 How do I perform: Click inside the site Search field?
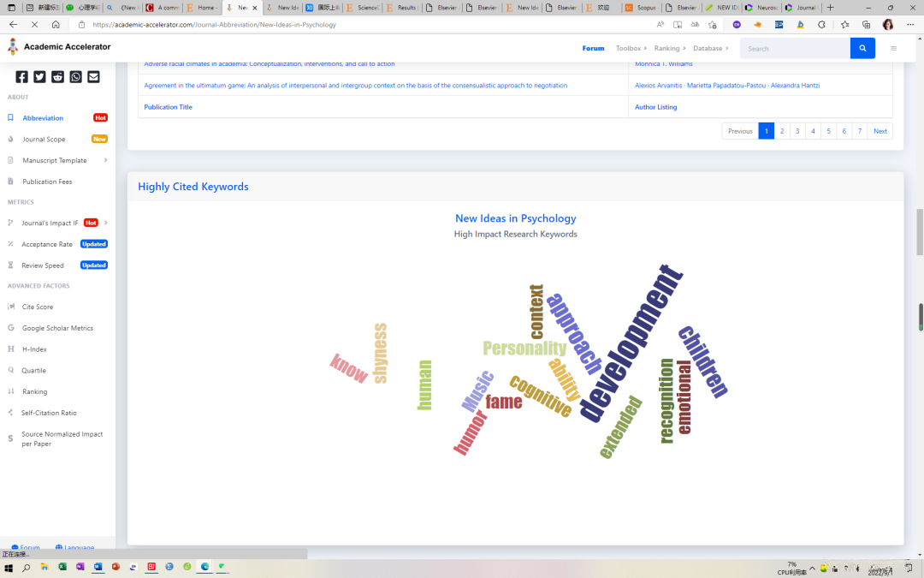pos(795,48)
